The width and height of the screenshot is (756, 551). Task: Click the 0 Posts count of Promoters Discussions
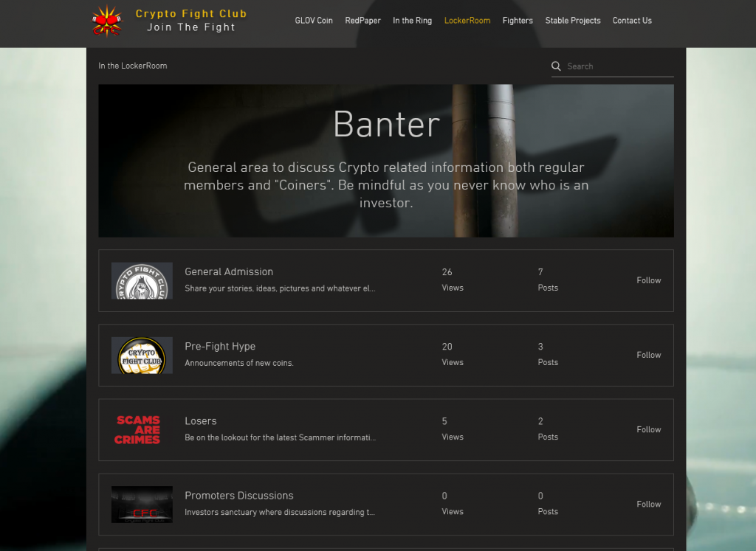coord(548,504)
